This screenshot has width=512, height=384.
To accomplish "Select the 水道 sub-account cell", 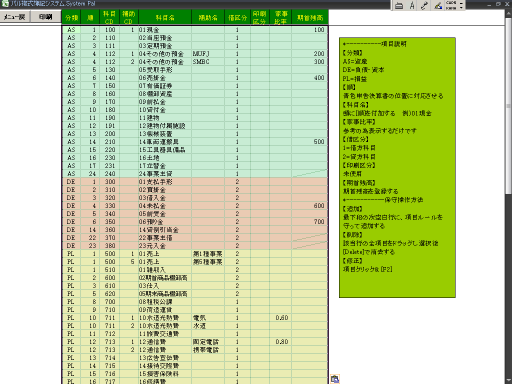I will coord(208,326).
